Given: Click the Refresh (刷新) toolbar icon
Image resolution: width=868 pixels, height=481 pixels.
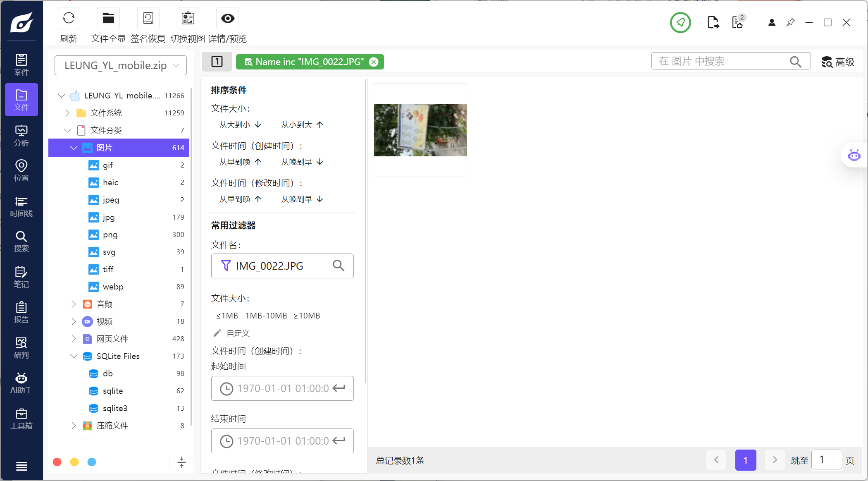Looking at the screenshot, I should pyautogui.click(x=69, y=19).
